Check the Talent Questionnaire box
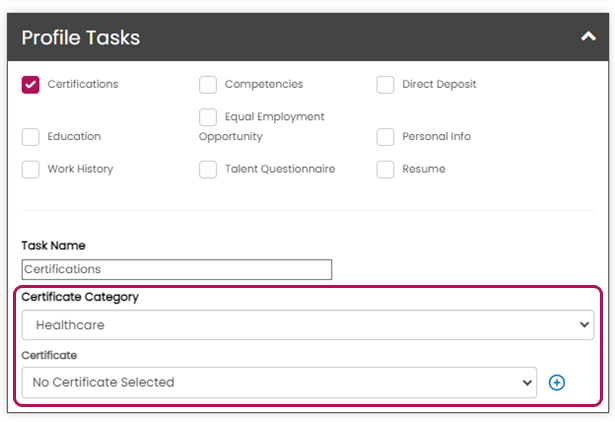 click(208, 170)
